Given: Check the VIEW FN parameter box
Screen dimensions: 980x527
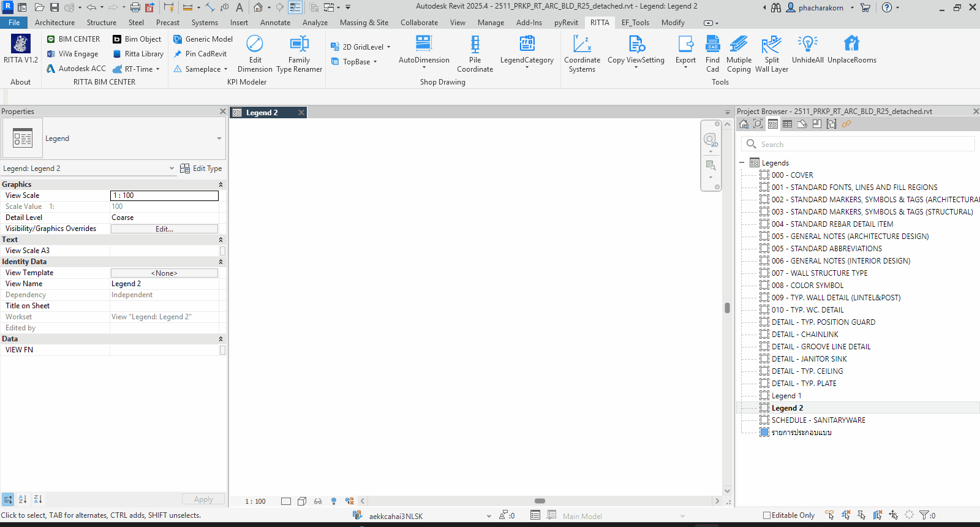Looking at the screenshot, I should click(222, 350).
